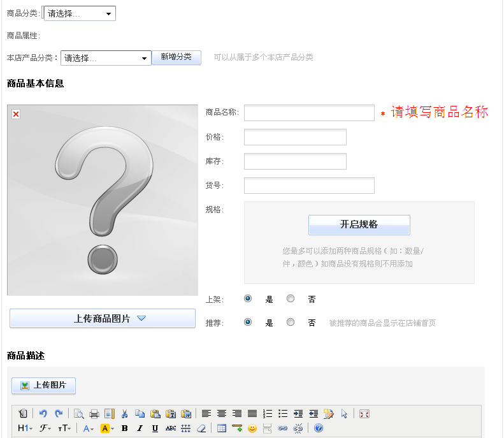
Task: Click the center align icon
Action: [x=222, y=414]
